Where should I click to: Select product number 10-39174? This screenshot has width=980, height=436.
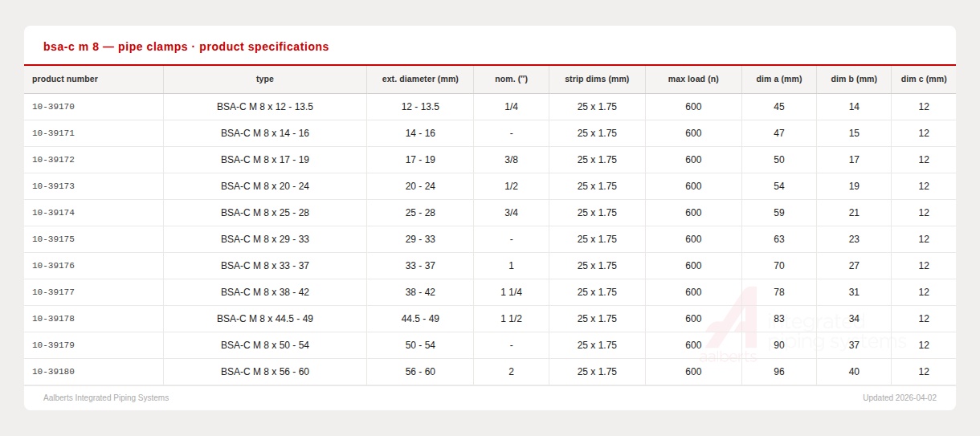coord(53,213)
